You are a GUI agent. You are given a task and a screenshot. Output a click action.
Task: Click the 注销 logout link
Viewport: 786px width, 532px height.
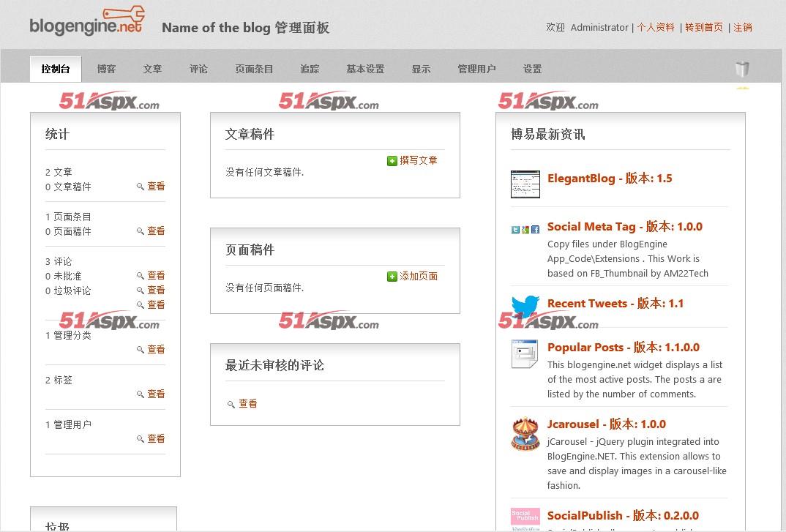(743, 27)
